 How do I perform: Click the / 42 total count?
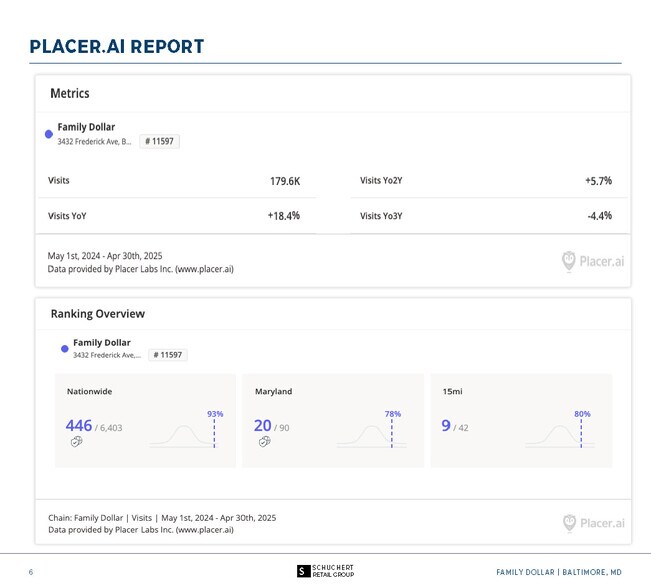[x=461, y=428]
